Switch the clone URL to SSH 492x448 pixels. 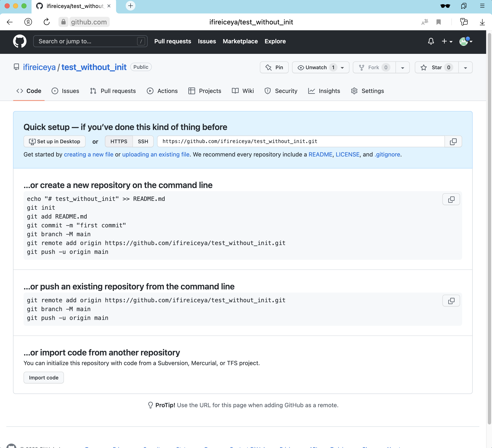(143, 142)
